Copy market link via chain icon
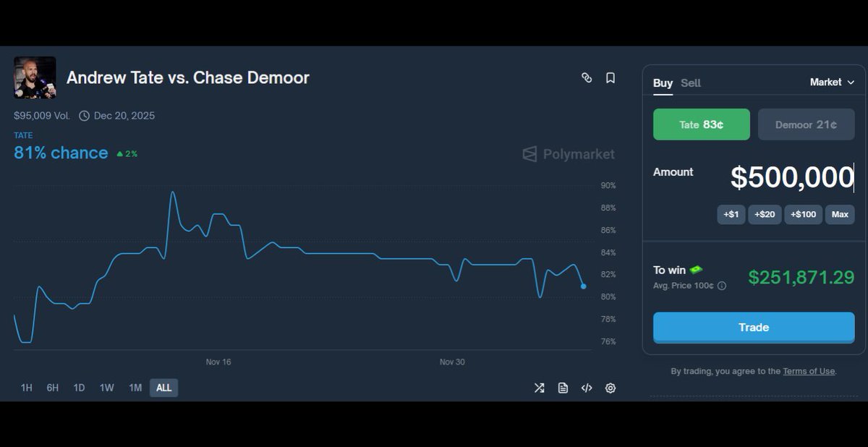The height and width of the screenshot is (447, 868). (x=587, y=78)
